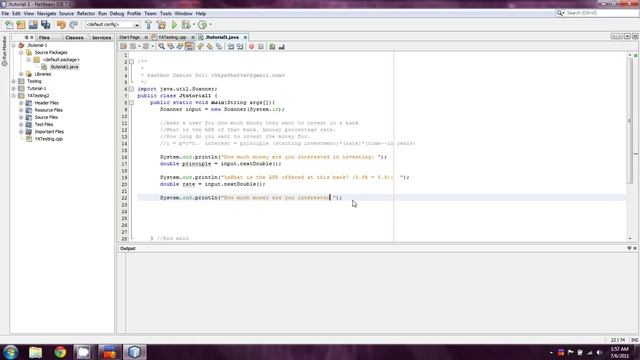Select Important Files tree item
The width and height of the screenshot is (640, 360).
pyautogui.click(x=49, y=132)
